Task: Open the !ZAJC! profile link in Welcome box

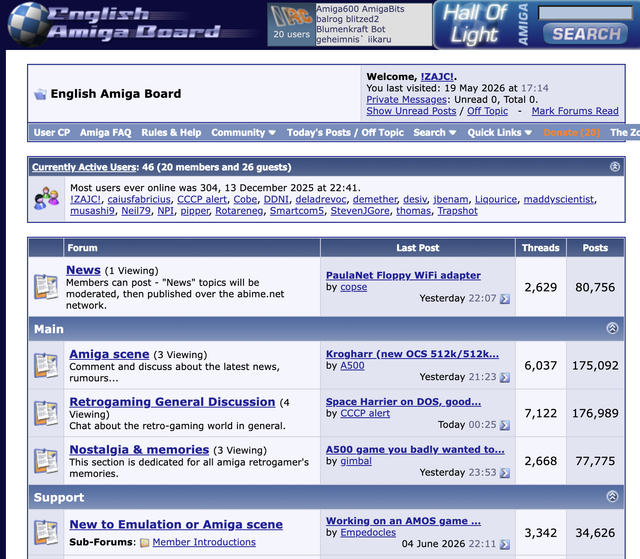Action: point(437,77)
